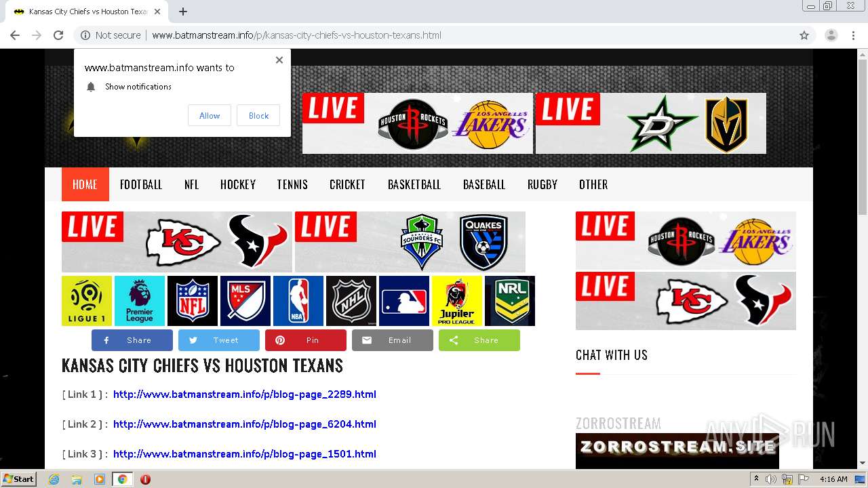
Task: Close the notification permission popup
Action: pos(279,60)
